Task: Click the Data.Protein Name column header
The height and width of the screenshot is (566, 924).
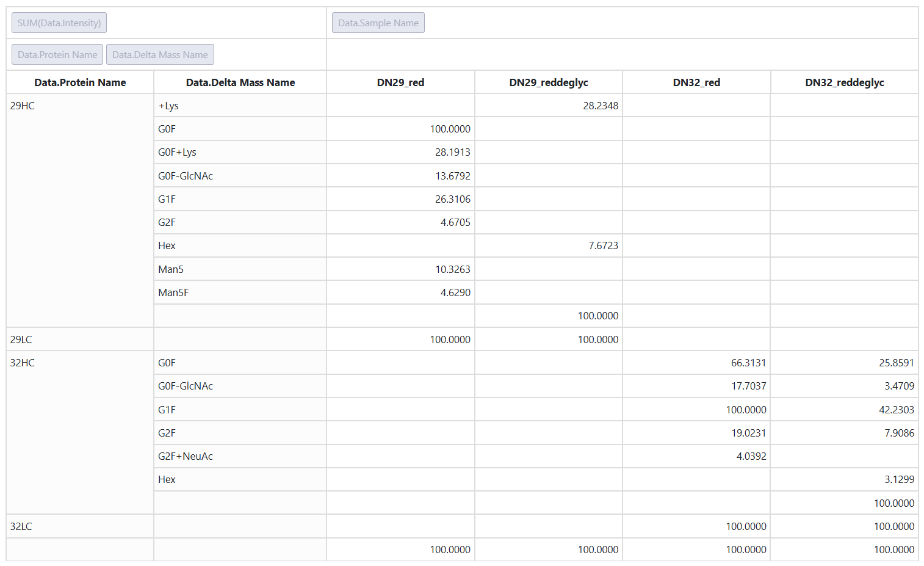Action: [x=80, y=82]
